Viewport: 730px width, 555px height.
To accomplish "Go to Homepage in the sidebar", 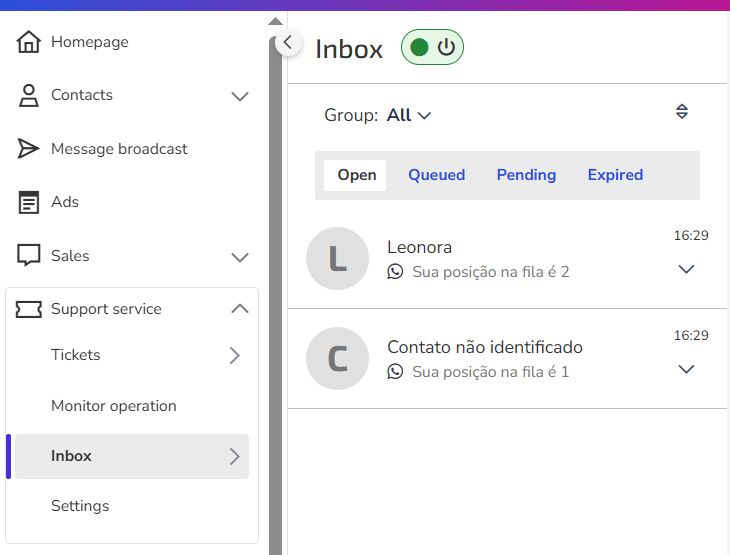I will coord(89,42).
